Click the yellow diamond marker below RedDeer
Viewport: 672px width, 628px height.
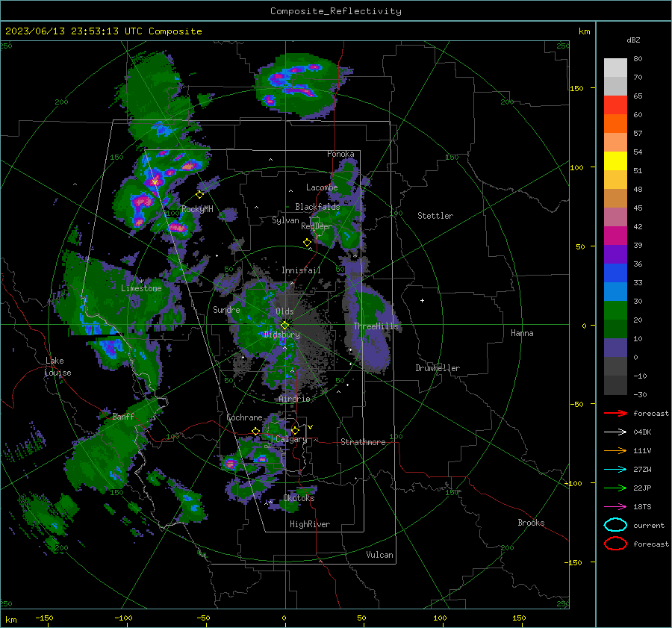coord(308,243)
